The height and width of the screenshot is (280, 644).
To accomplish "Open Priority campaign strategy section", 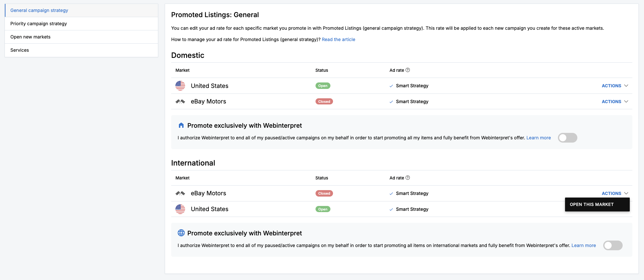I will pyautogui.click(x=82, y=24).
